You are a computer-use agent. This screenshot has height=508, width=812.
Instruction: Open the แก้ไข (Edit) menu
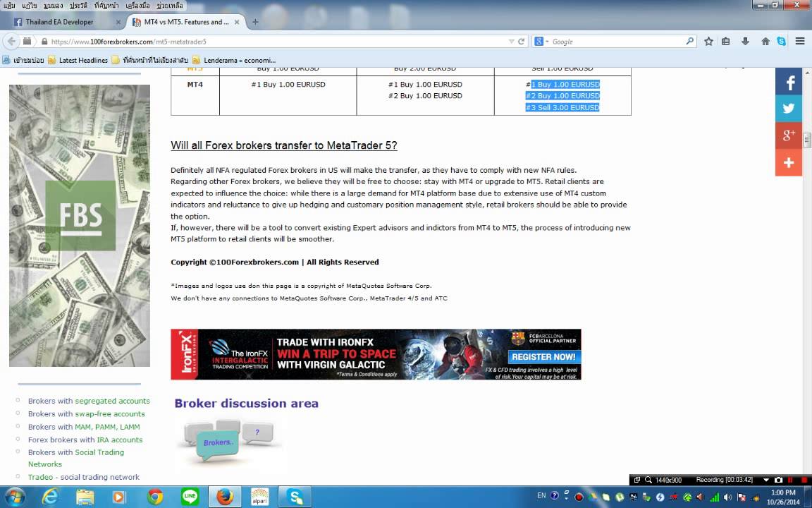(30, 6)
